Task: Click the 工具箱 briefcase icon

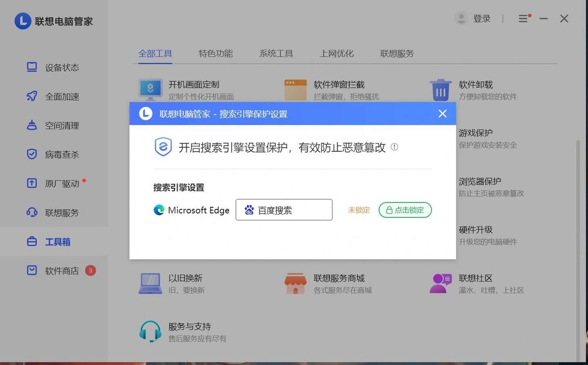Action: coord(31,242)
